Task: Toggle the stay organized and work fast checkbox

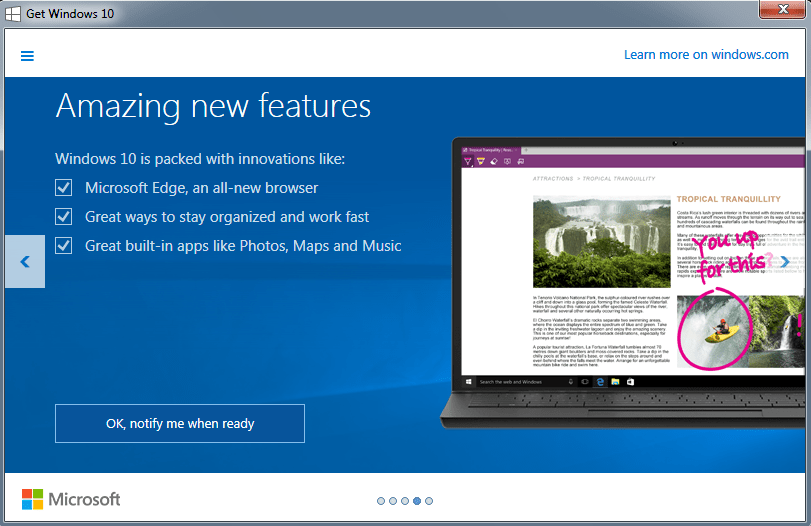Action: 64,217
